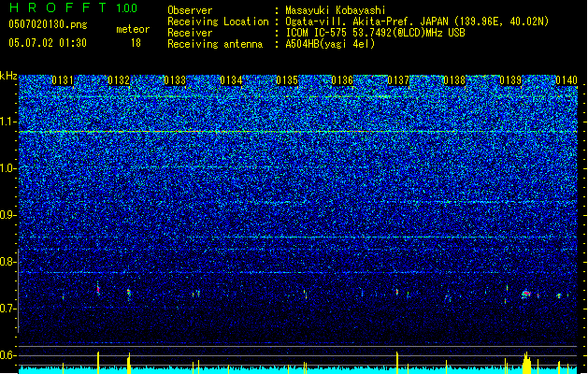Viewport: 588px width, 374px height.
Task: Click the 'Receiving Location' label
Action: click(218, 22)
